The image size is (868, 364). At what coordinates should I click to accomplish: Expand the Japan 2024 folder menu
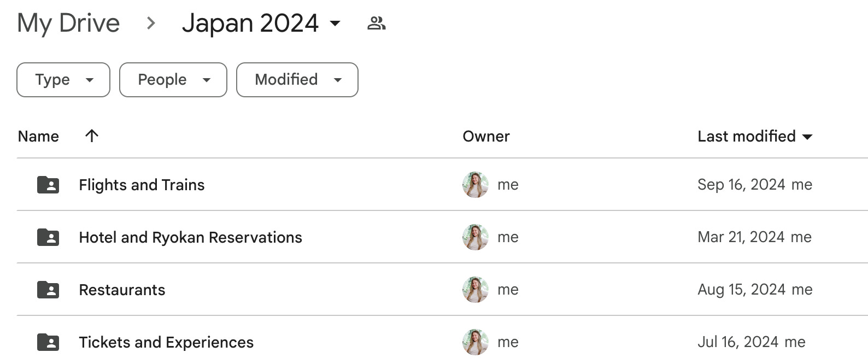(335, 24)
